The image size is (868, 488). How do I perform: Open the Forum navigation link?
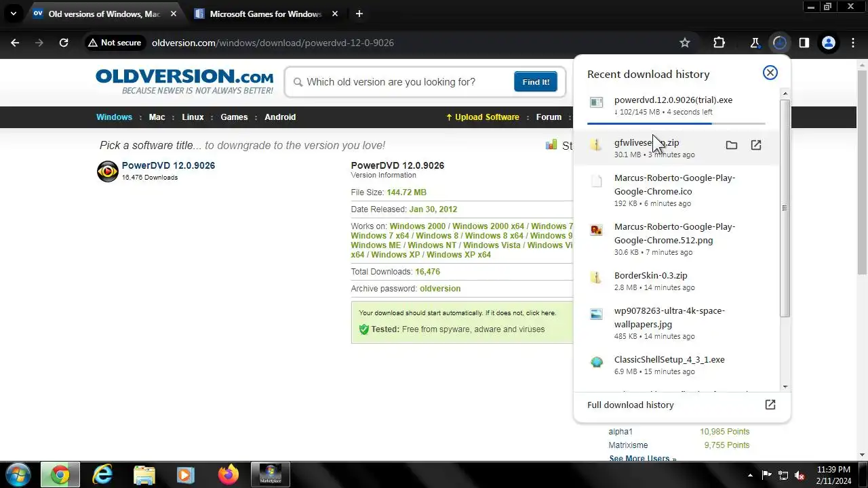[x=549, y=117]
